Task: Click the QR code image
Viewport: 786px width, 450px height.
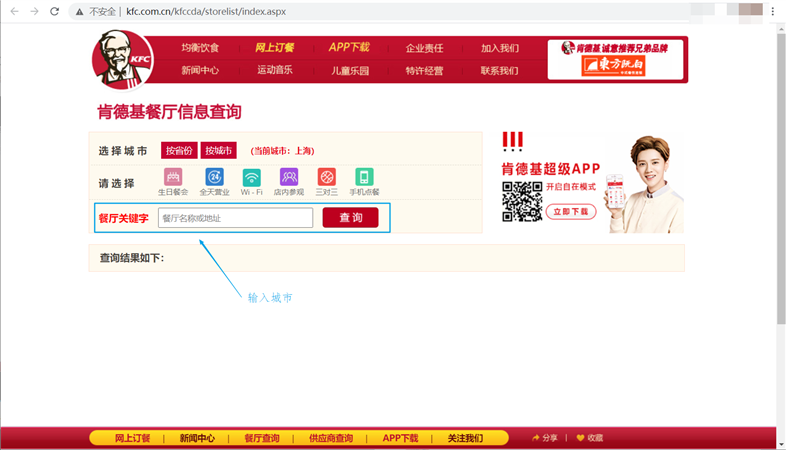Action: (522, 201)
